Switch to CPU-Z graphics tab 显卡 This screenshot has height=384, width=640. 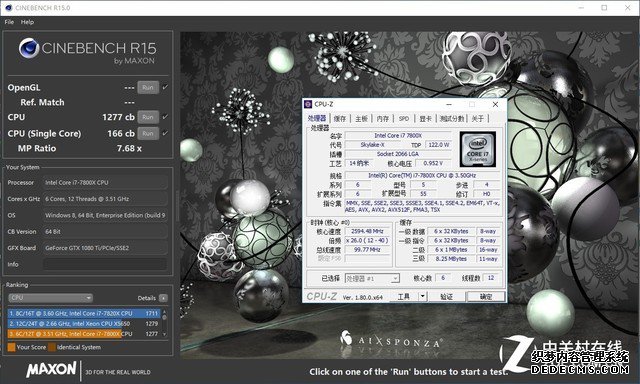click(x=425, y=119)
